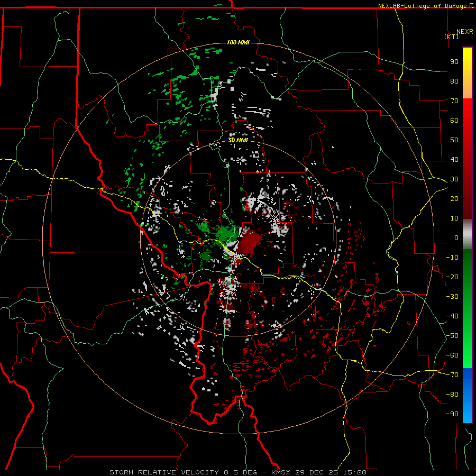Image resolution: width=476 pixels, height=476 pixels.
Task: Click the [KT] units label
Action: tap(452, 36)
